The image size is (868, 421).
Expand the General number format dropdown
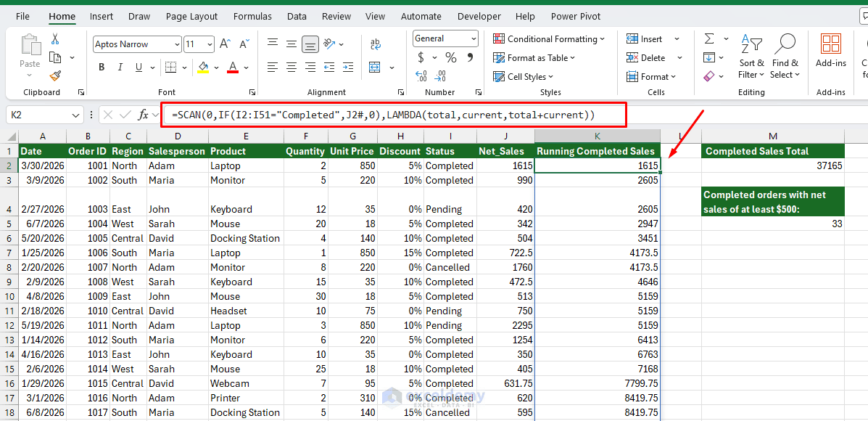click(x=474, y=38)
